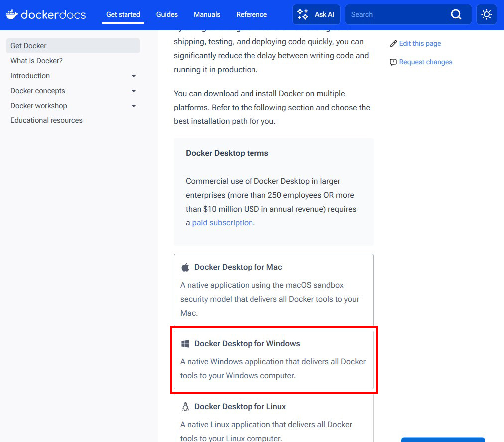This screenshot has width=504, height=442.
Task: Select the Apple icon beside Docker Desktop for Mac
Action: coord(185,267)
